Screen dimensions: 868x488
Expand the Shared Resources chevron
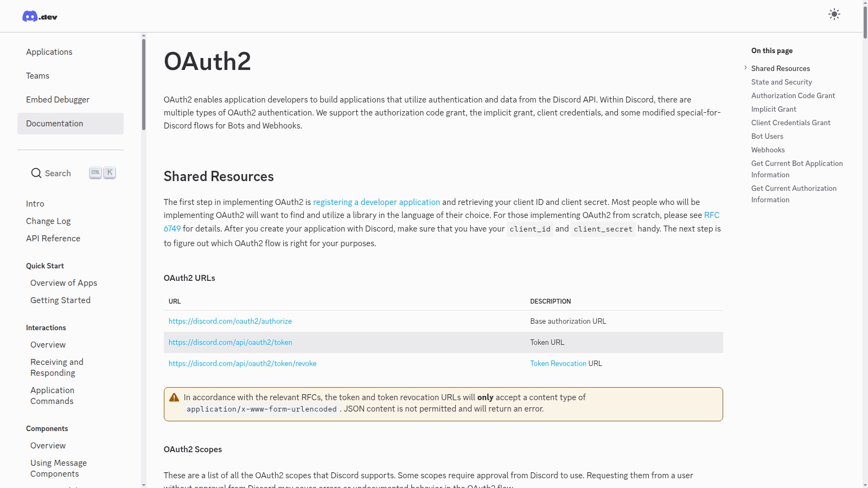(x=745, y=68)
